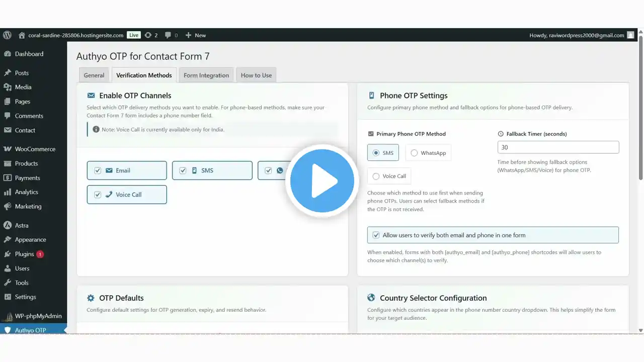Click the Enable OTP Channels heading
644x362 pixels.
coord(135,96)
